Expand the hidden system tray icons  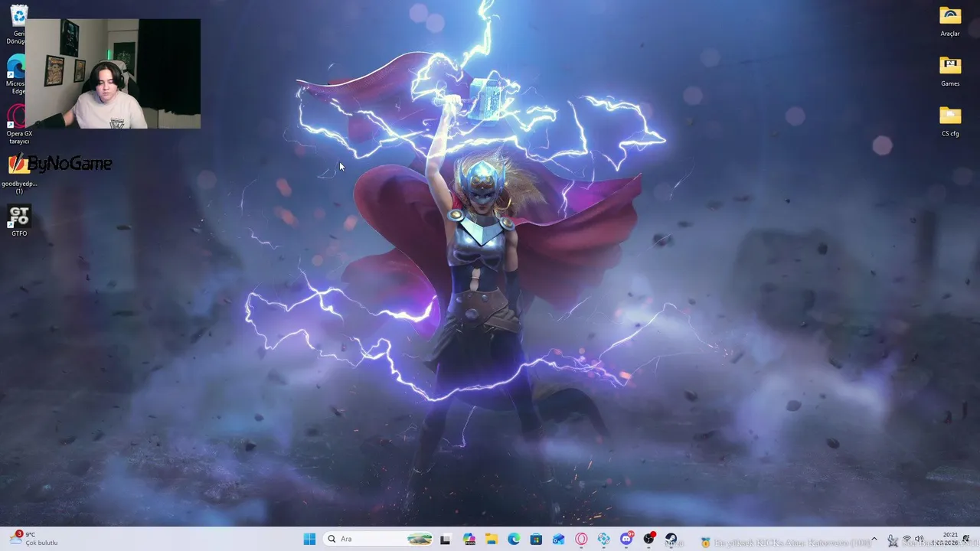click(874, 540)
